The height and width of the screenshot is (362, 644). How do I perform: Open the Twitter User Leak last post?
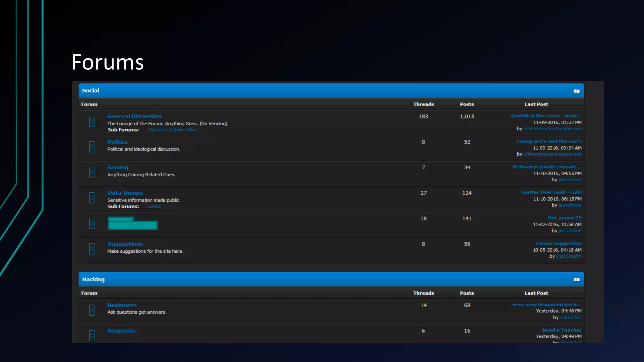pos(551,192)
